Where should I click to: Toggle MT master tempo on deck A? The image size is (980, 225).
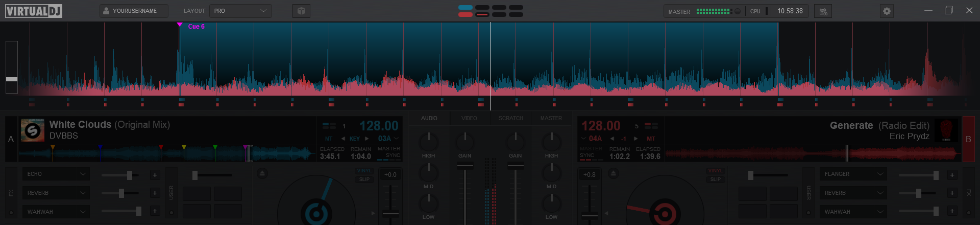(x=329, y=139)
